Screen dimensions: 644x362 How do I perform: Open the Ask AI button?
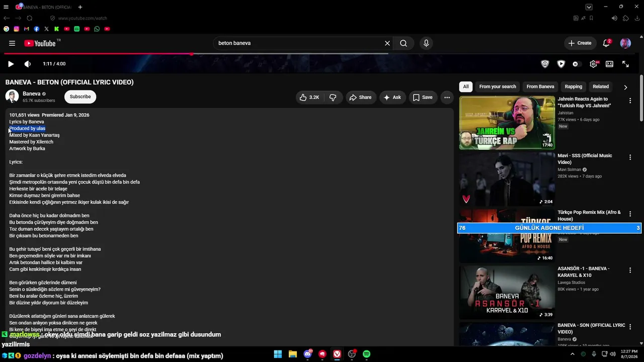tap(392, 98)
